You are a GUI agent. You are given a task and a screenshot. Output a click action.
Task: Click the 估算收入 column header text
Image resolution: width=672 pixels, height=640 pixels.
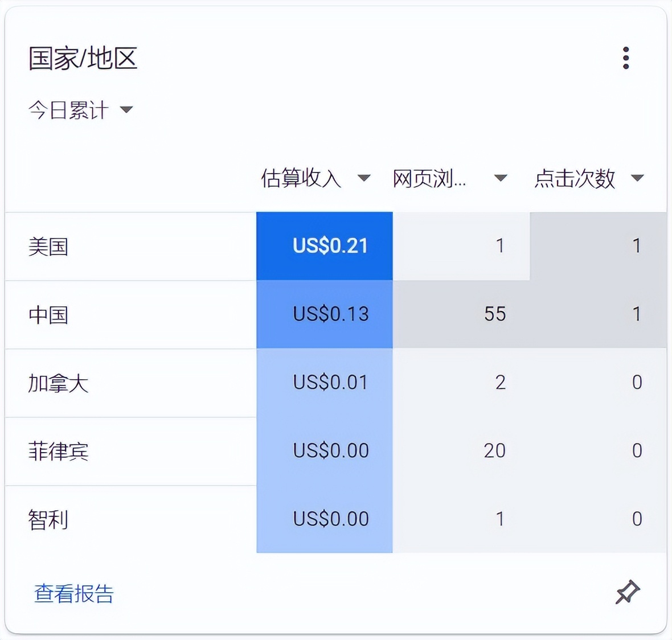point(301,178)
